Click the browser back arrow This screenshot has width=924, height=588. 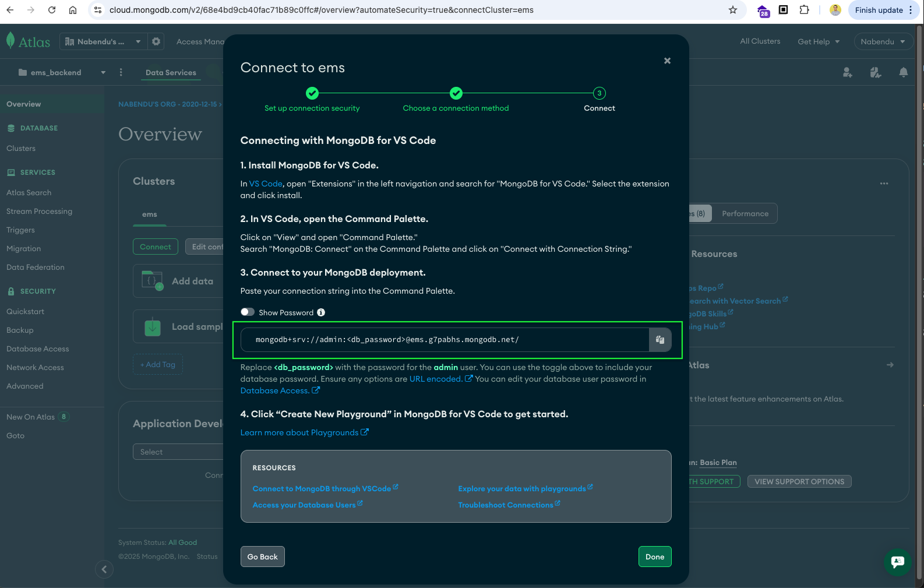pyautogui.click(x=10, y=10)
